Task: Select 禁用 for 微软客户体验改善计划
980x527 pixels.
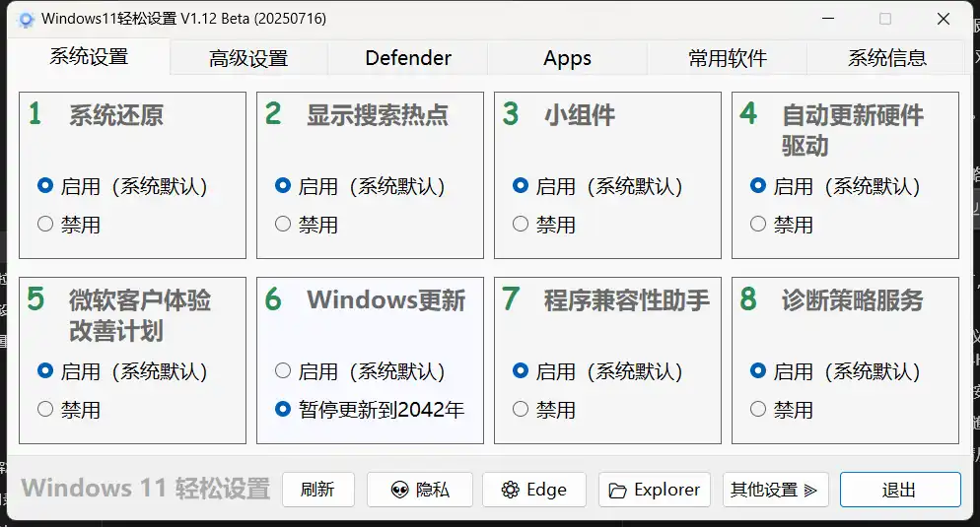Action: (69, 410)
